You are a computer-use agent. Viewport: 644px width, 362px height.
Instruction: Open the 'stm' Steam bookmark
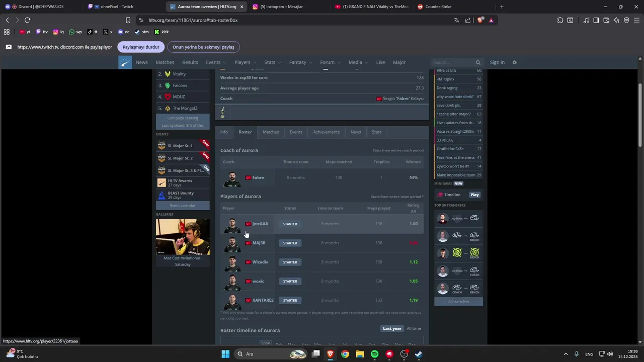pos(141,32)
